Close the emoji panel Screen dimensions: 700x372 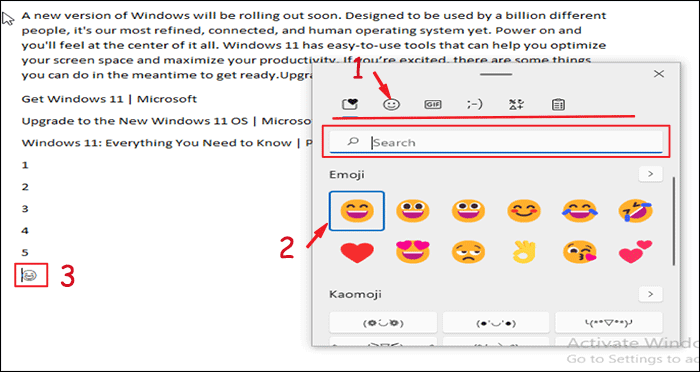659,74
